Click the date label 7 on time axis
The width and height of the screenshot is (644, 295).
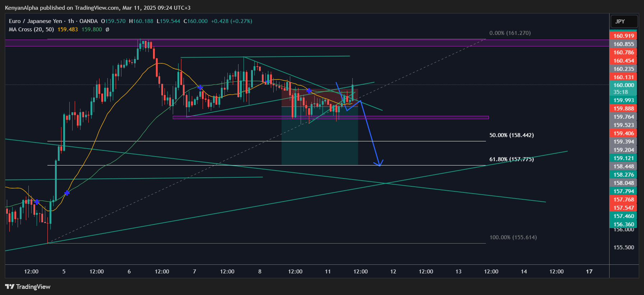click(195, 272)
